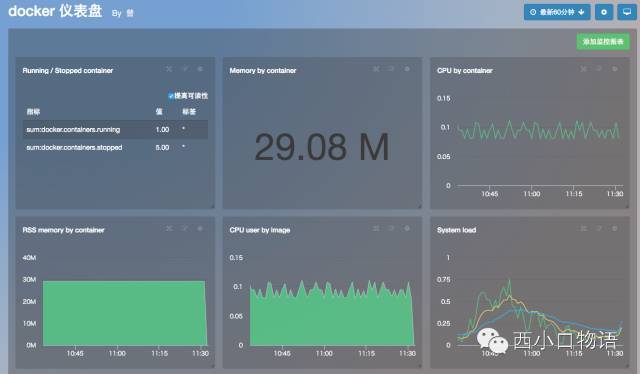640x374 pixels.
Task: Select the sum:docker.containers.running row
Action: click(x=115, y=129)
